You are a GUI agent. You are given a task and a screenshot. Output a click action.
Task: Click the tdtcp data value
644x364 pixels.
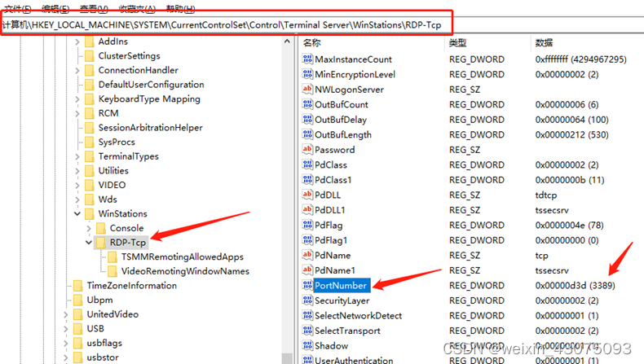(546, 195)
